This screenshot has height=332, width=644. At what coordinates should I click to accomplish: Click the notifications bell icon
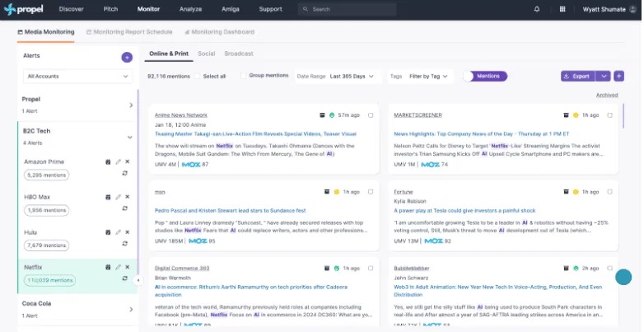pos(537,9)
